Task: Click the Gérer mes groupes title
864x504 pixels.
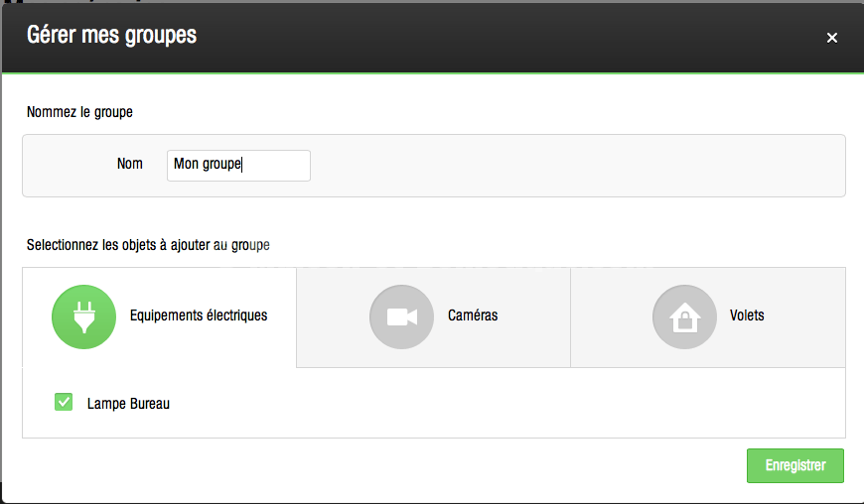Action: [112, 35]
